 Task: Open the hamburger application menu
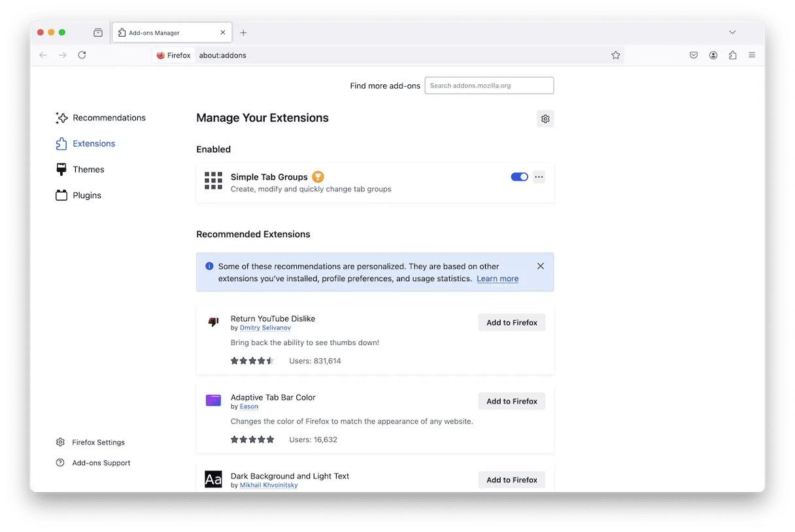pos(752,56)
